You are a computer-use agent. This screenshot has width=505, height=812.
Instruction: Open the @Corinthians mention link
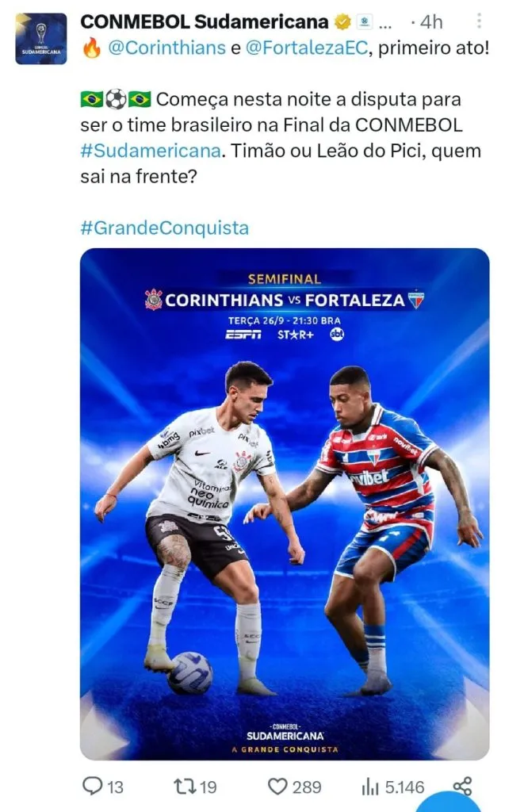pyautogui.click(x=165, y=48)
